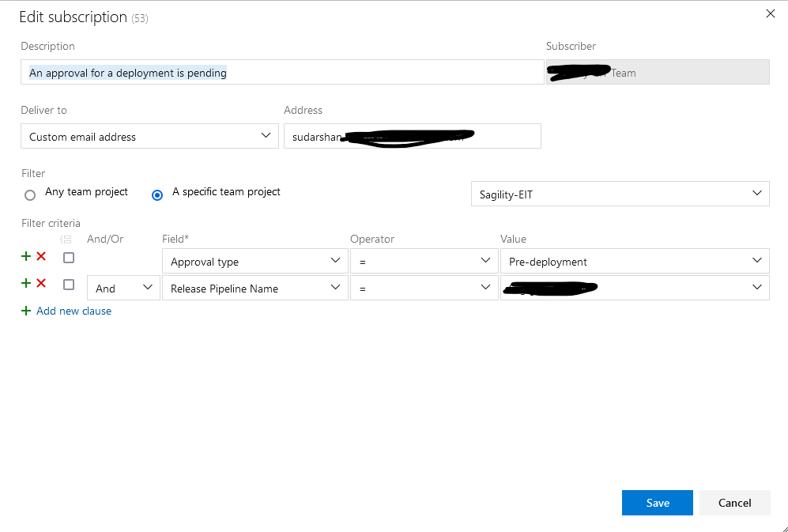Insert a clause above Approval type row
788x532 pixels.
click(25, 256)
